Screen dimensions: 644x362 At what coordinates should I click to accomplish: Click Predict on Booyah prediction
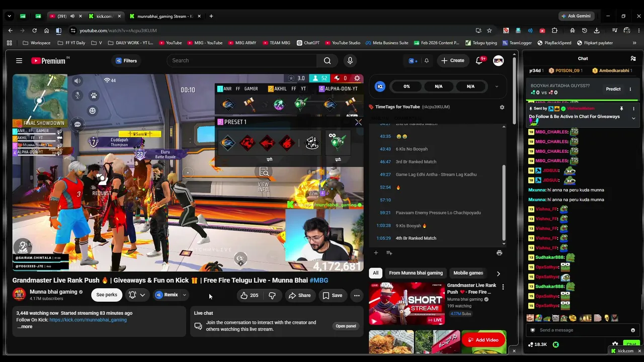click(613, 89)
